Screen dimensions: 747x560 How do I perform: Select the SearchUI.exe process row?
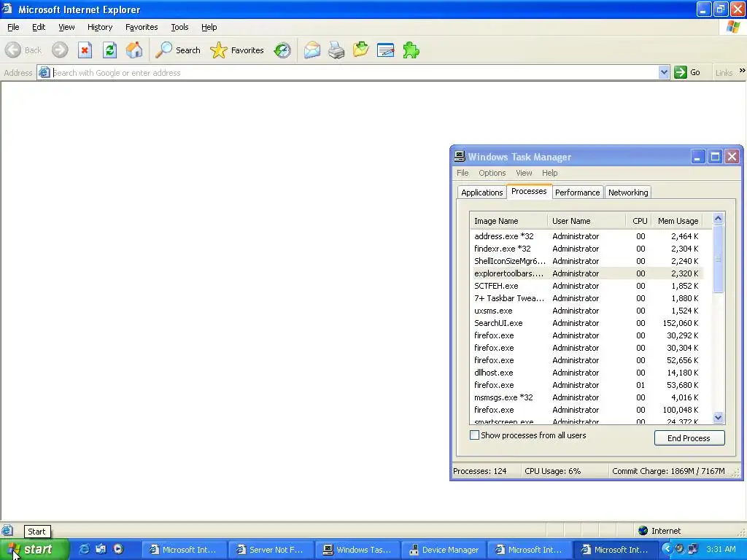(587, 323)
